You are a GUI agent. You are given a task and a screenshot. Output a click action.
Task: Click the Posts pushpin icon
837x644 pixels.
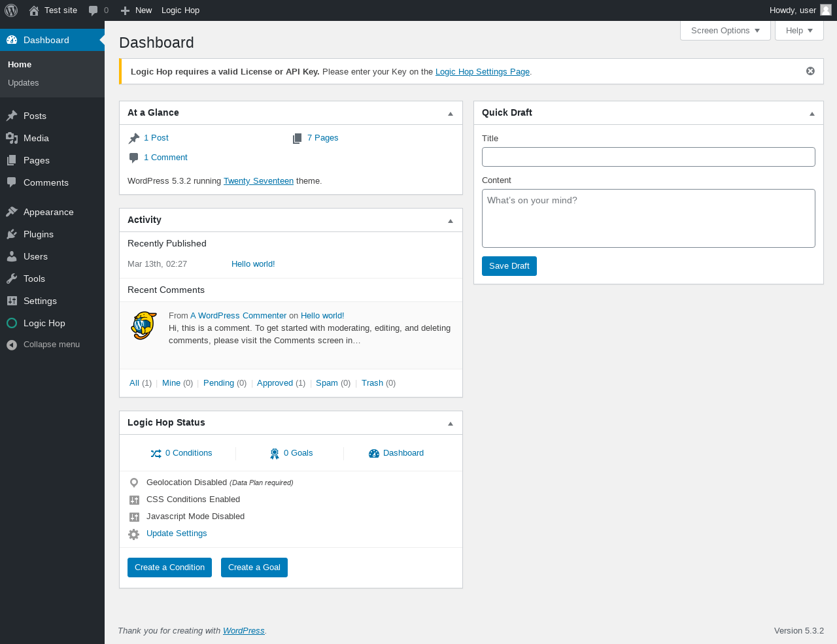12,116
